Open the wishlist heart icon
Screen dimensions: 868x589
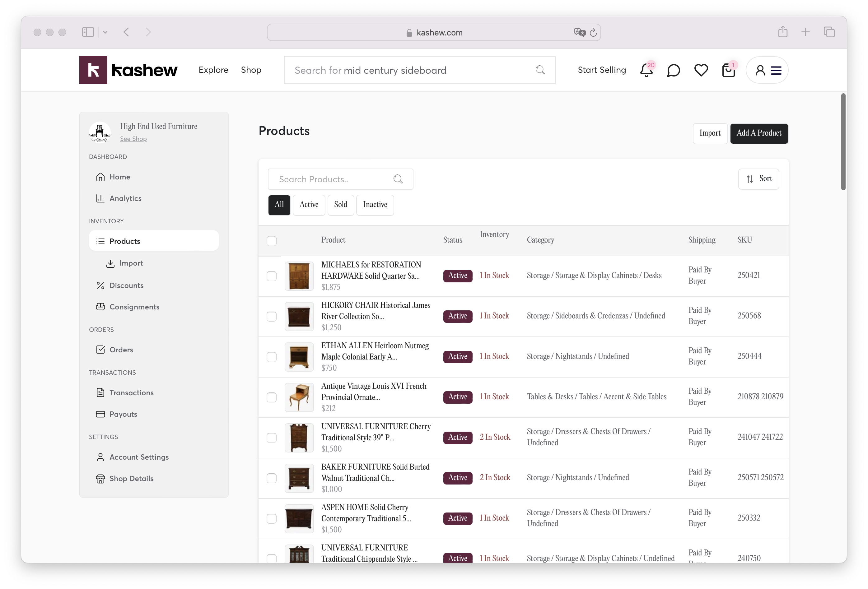701,70
